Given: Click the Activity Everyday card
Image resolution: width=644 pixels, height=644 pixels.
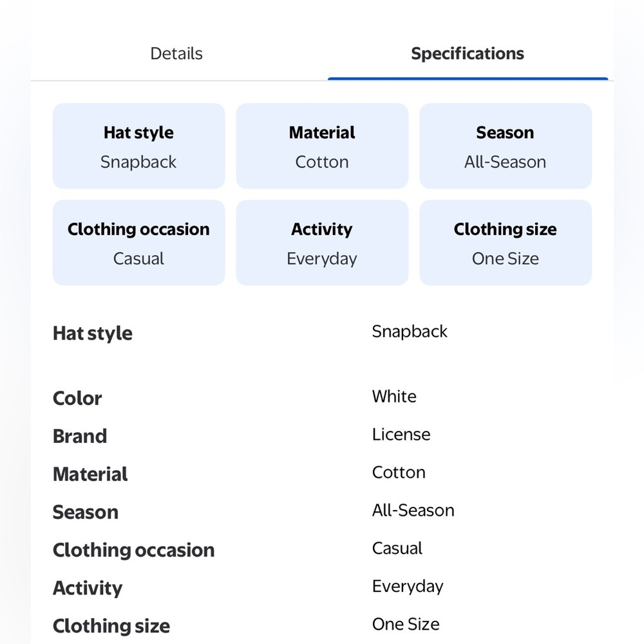Looking at the screenshot, I should 322,243.
